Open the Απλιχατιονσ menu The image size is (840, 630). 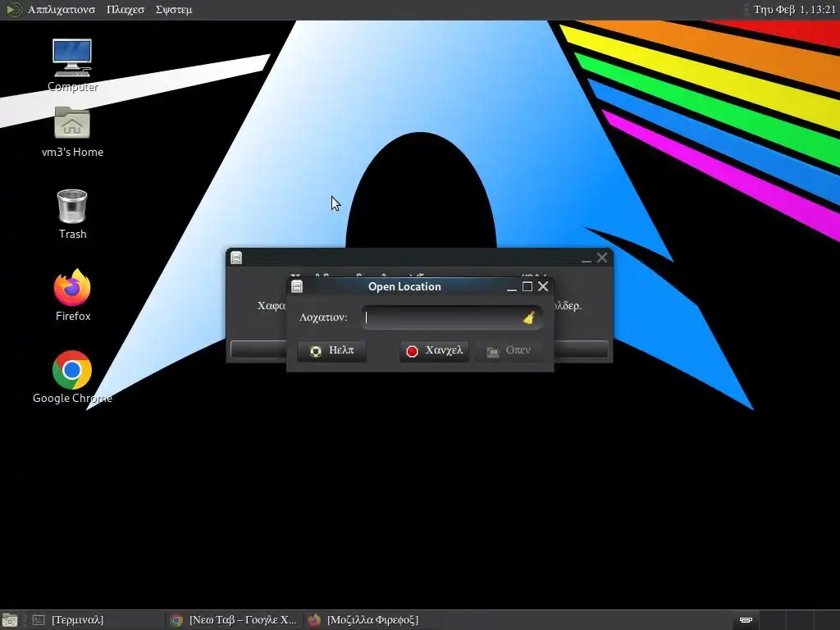coord(62,10)
